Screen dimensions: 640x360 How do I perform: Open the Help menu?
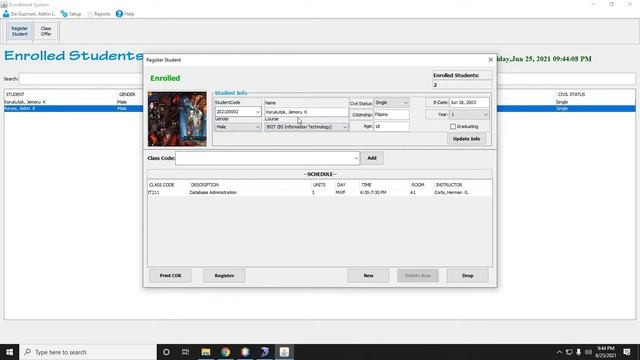coord(125,14)
